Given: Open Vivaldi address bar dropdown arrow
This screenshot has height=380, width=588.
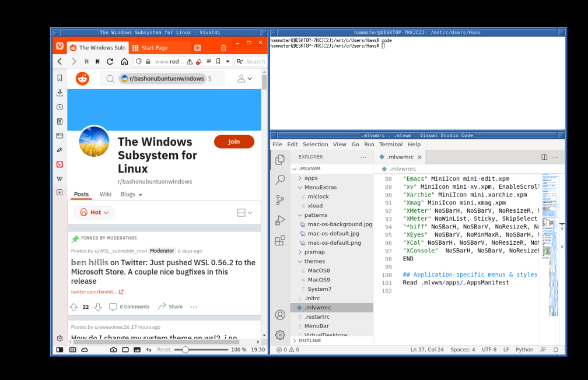Looking at the screenshot, I should pos(228,61).
